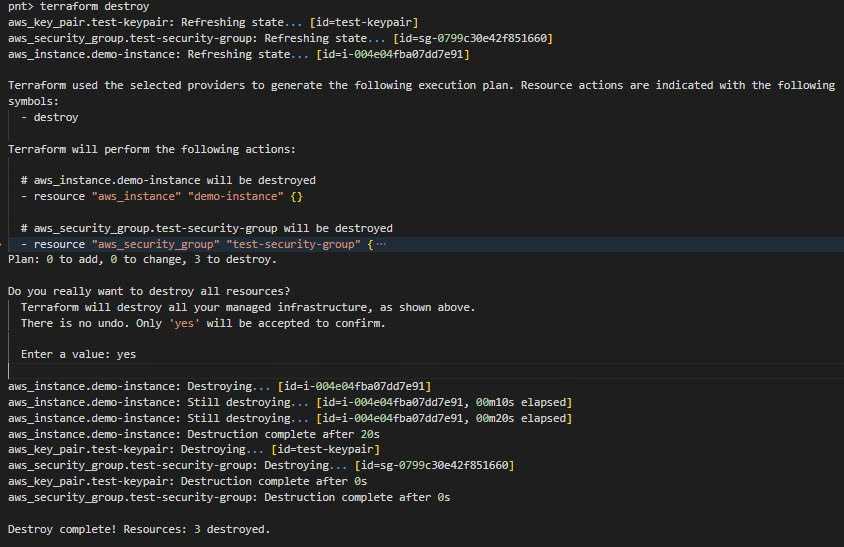This screenshot has width=844, height=547.
Task: Click the "# aws_instance.demo-instance will be destroyed" comment
Action: [167, 180]
